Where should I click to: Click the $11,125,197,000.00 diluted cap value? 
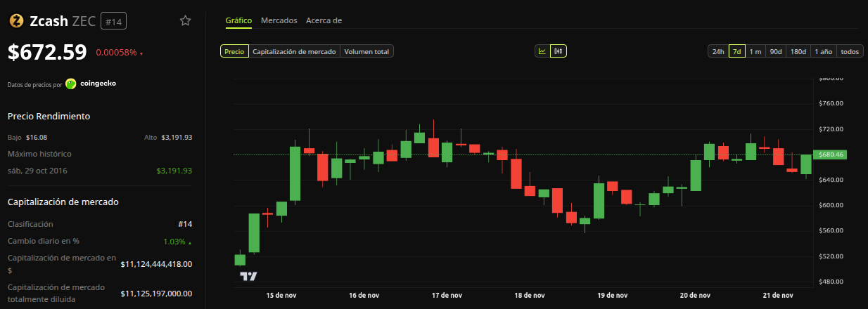156,293
